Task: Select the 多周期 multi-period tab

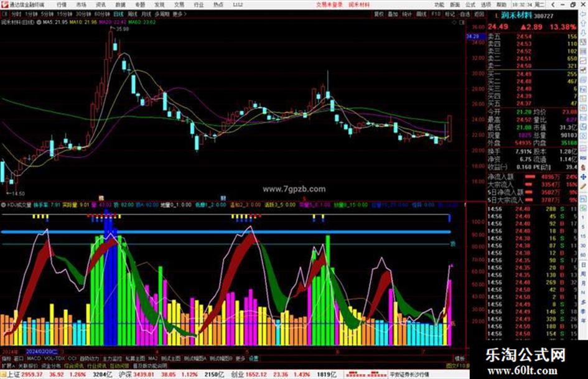Action: pos(162,14)
